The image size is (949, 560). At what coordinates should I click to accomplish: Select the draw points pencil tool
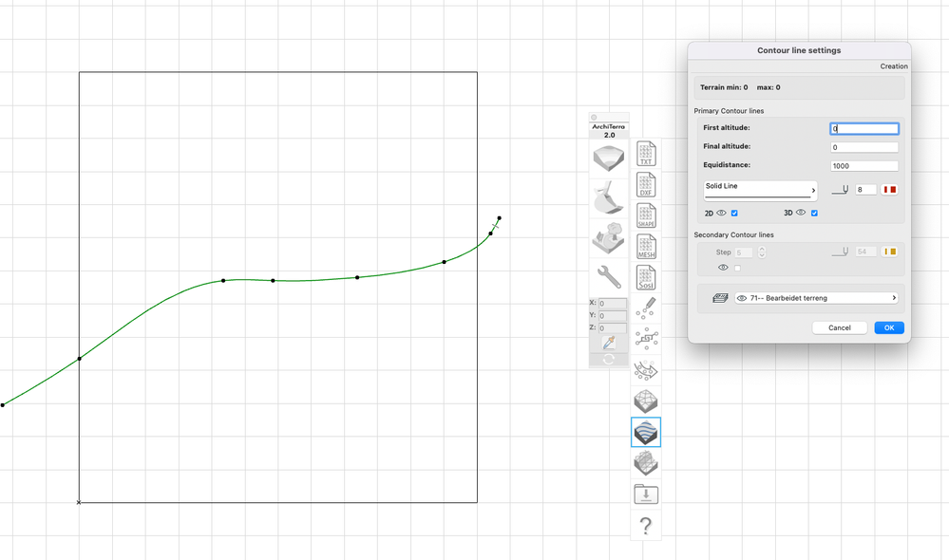click(646, 309)
